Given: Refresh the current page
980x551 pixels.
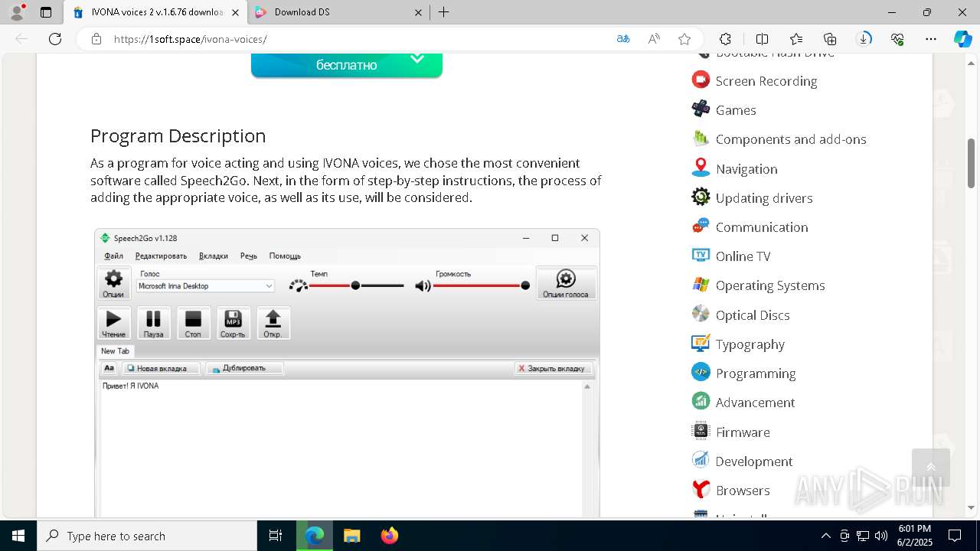Looking at the screenshot, I should coord(55,39).
